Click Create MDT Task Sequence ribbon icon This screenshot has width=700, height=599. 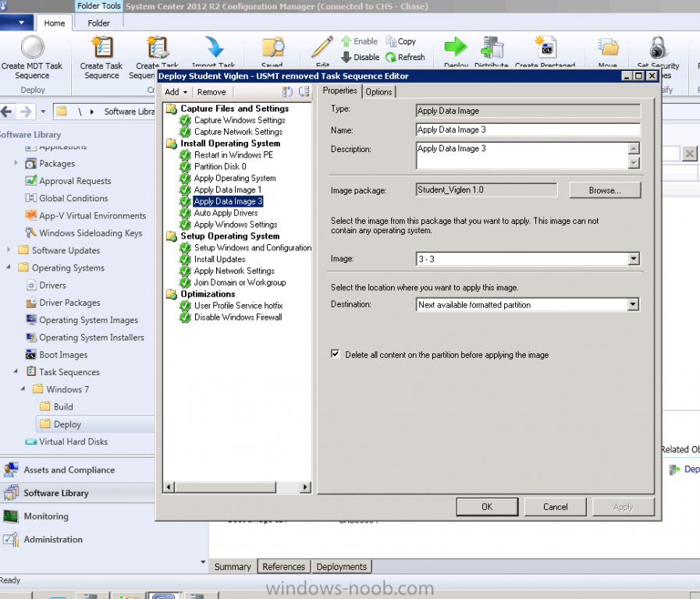[x=33, y=47]
